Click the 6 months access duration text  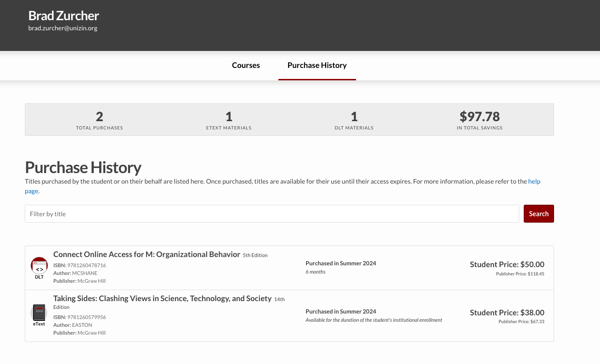[x=315, y=272]
